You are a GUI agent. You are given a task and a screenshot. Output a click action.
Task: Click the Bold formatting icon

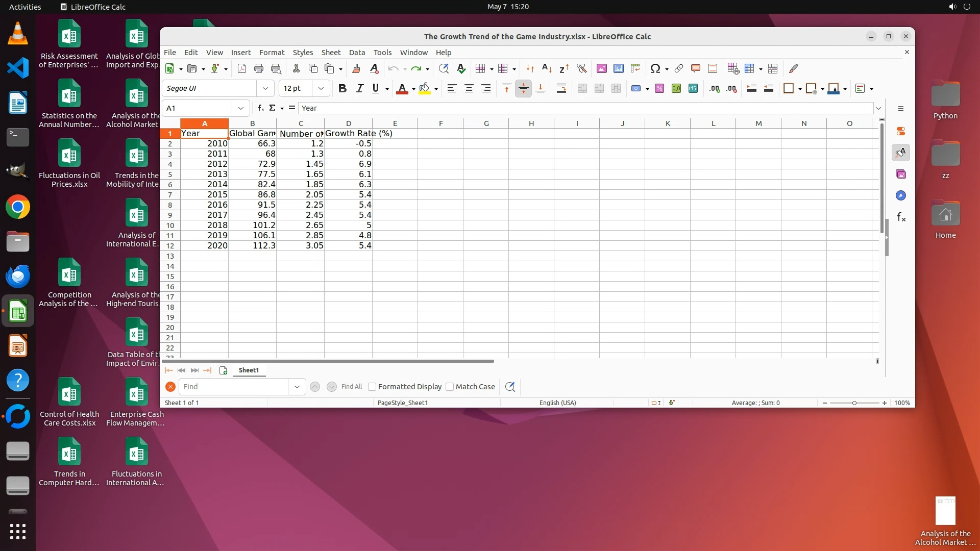(342, 88)
